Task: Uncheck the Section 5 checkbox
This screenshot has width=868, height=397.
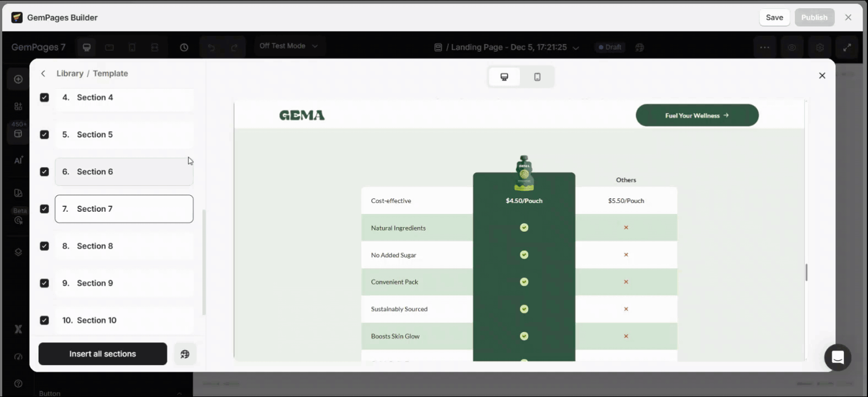Action: 45,135
